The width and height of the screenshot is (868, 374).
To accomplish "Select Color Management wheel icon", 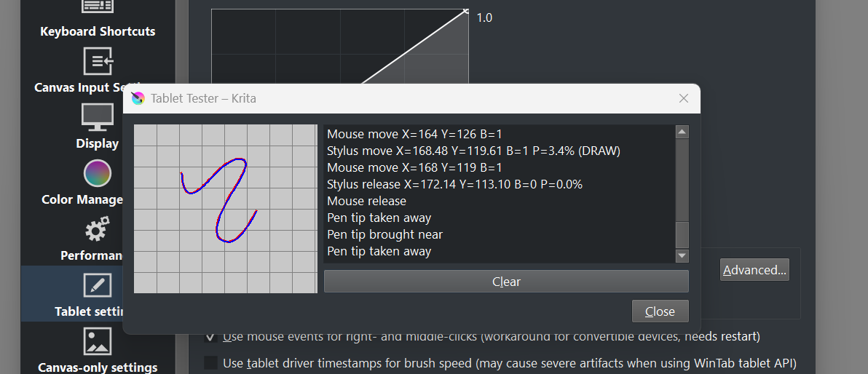I will [x=97, y=173].
